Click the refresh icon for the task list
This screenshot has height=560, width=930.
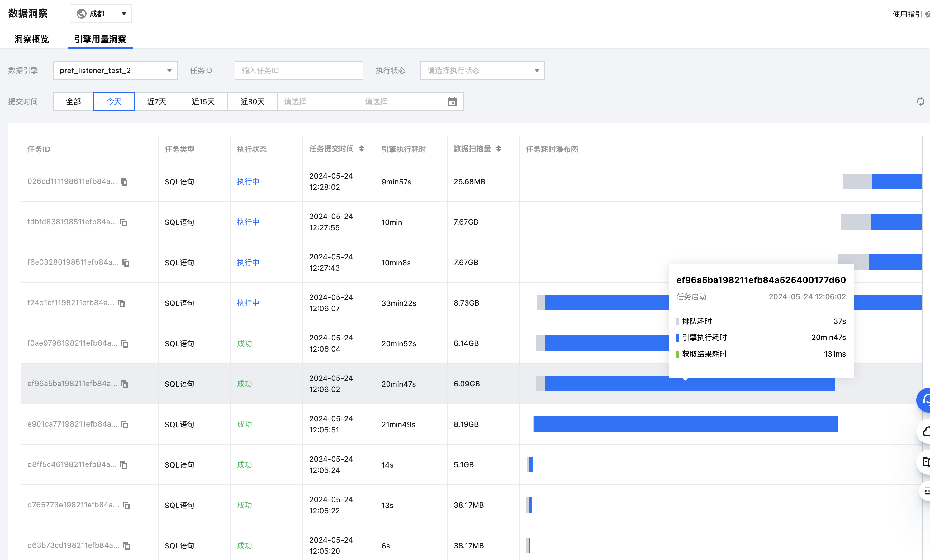920,101
